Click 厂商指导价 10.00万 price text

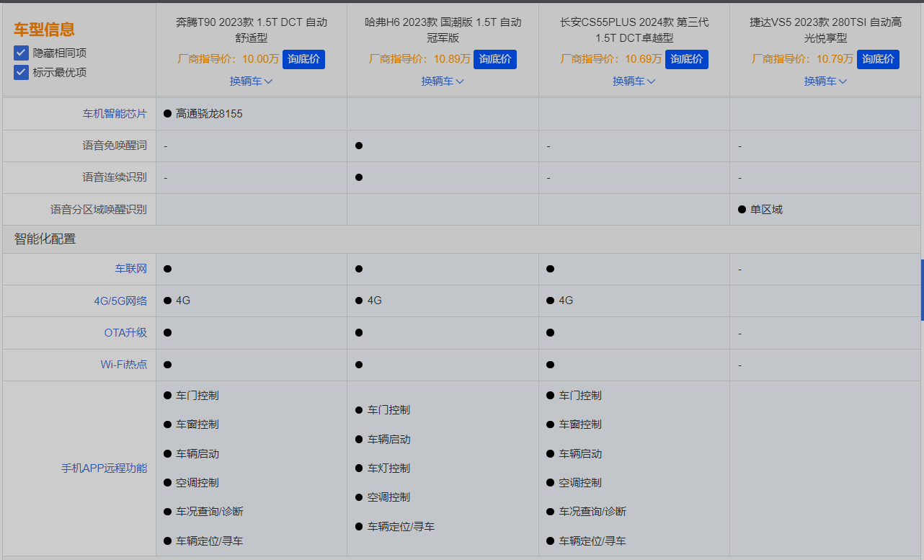click(x=228, y=59)
